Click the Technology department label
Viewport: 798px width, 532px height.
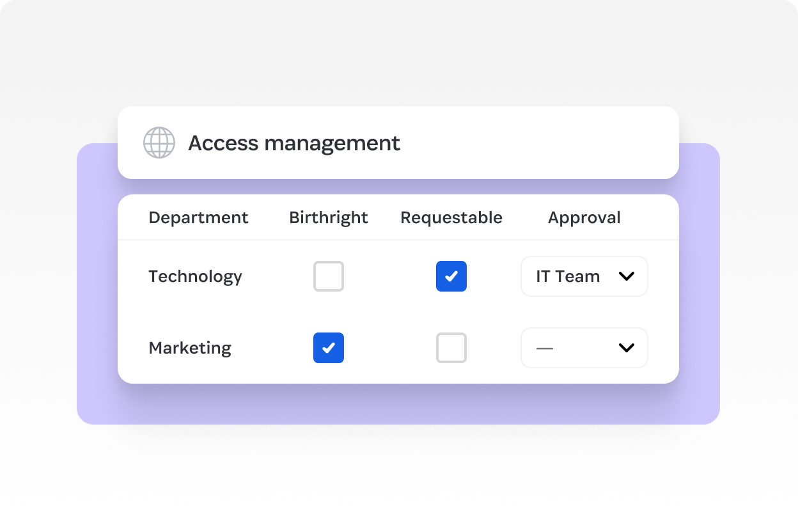[x=195, y=276]
